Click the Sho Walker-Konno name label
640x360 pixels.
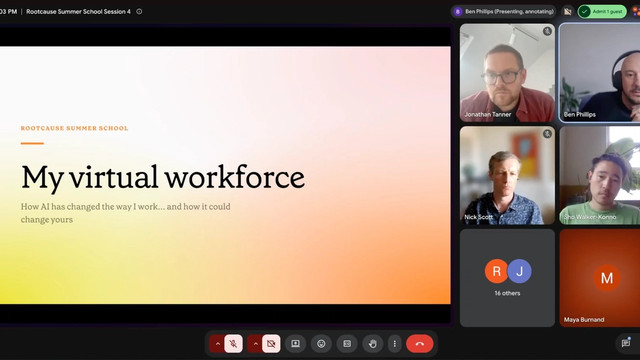tap(590, 217)
